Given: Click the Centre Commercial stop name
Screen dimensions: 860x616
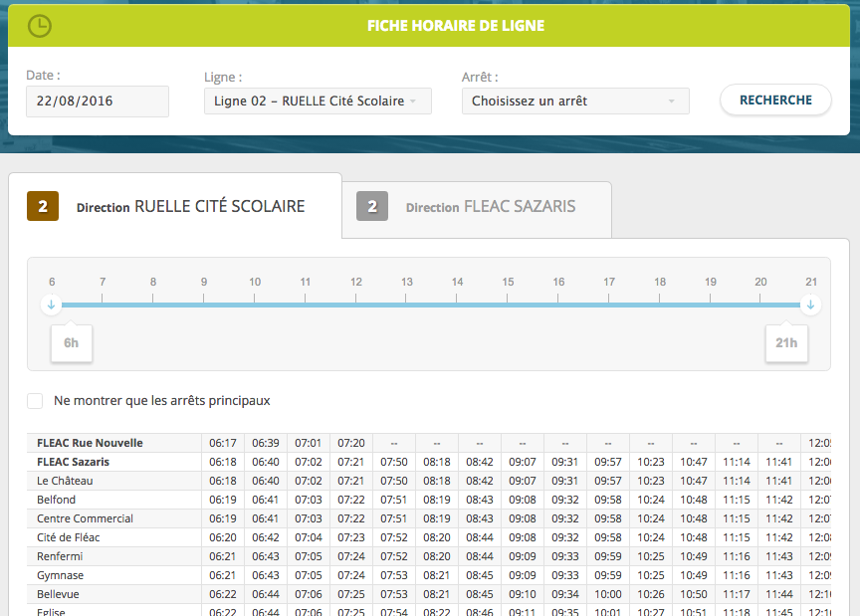Looking at the screenshot, I should coord(85,518).
